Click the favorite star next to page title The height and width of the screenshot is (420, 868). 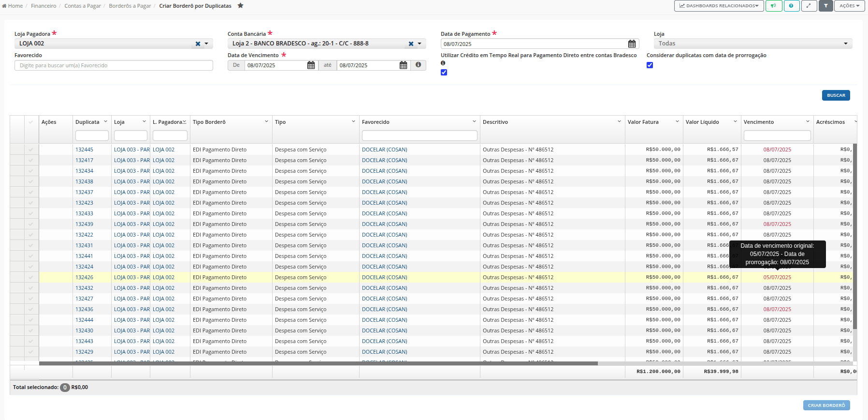240,6
